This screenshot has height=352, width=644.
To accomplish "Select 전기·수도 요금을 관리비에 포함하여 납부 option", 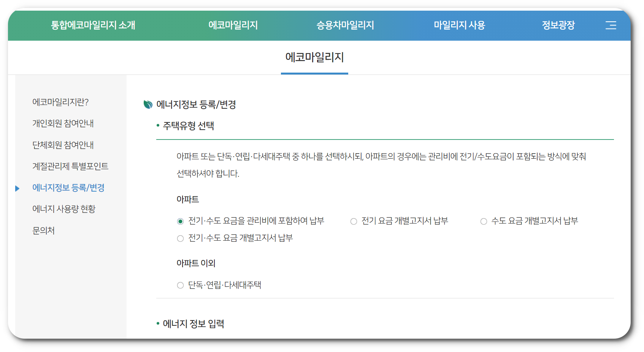I will 180,220.
